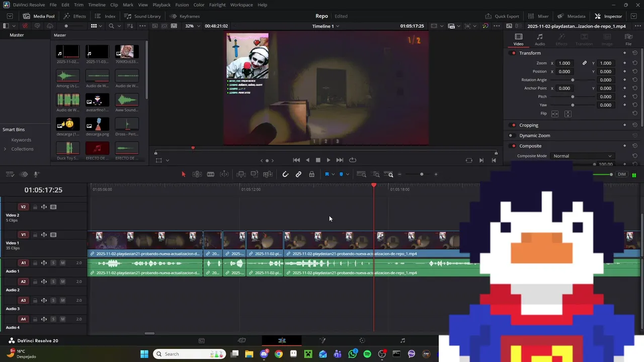This screenshot has width=644, height=362.
Task: Disable the Cropping section toggle
Action: 513,125
